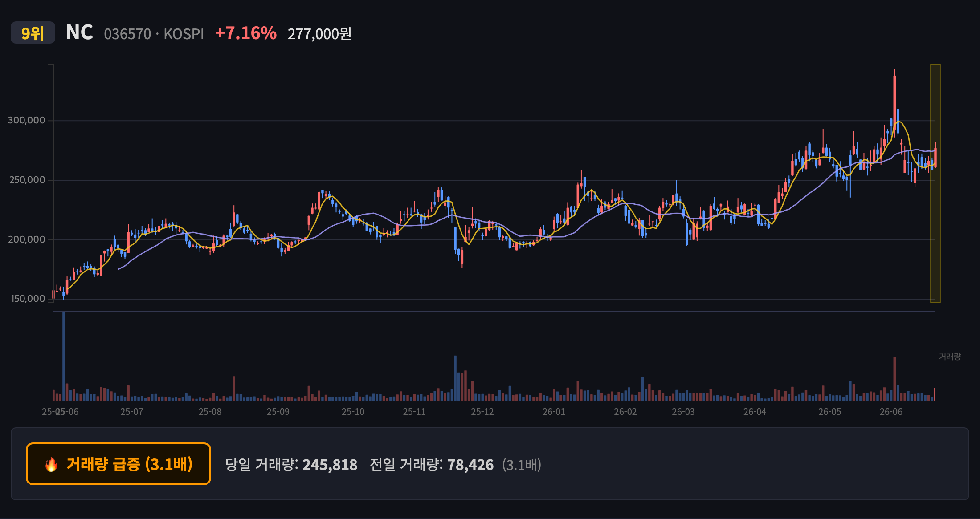Click the large red volume bar near 26-06
This screenshot has width=980, height=519.
tap(894, 379)
